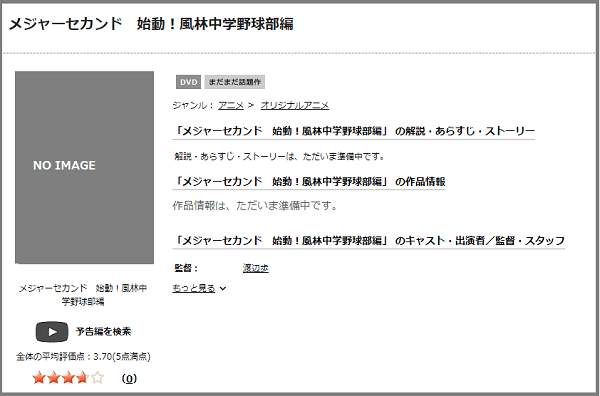Click the title caption under the cover

point(83,295)
